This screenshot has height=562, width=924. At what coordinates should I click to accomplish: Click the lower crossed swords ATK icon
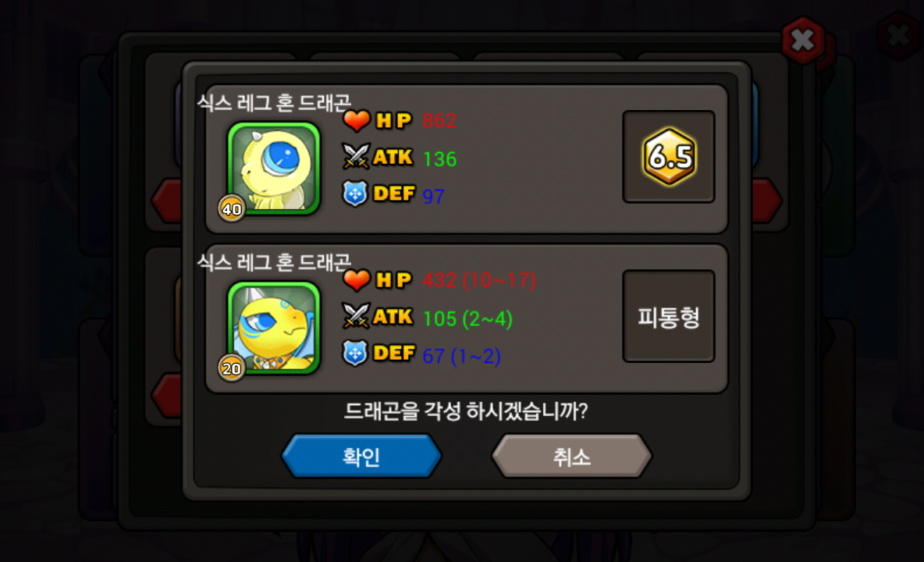(x=356, y=316)
